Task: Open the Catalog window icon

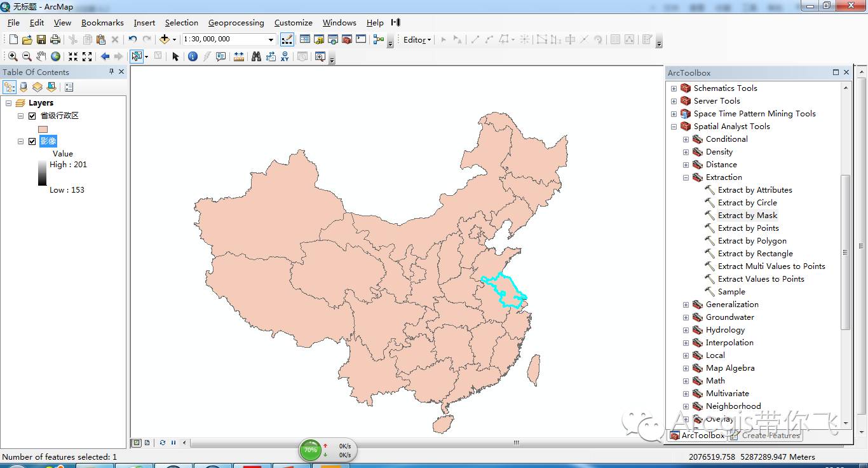Action: tap(319, 39)
